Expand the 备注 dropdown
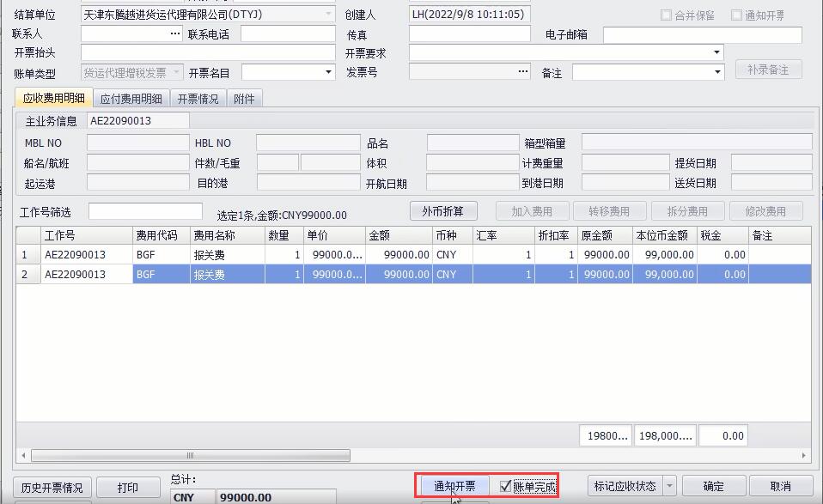The image size is (823, 504). click(x=717, y=73)
